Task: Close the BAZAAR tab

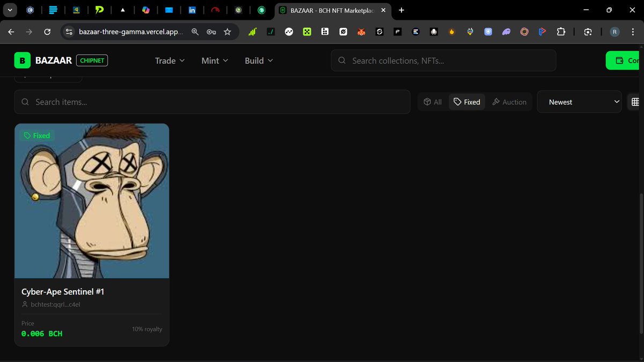Action: coord(383,10)
